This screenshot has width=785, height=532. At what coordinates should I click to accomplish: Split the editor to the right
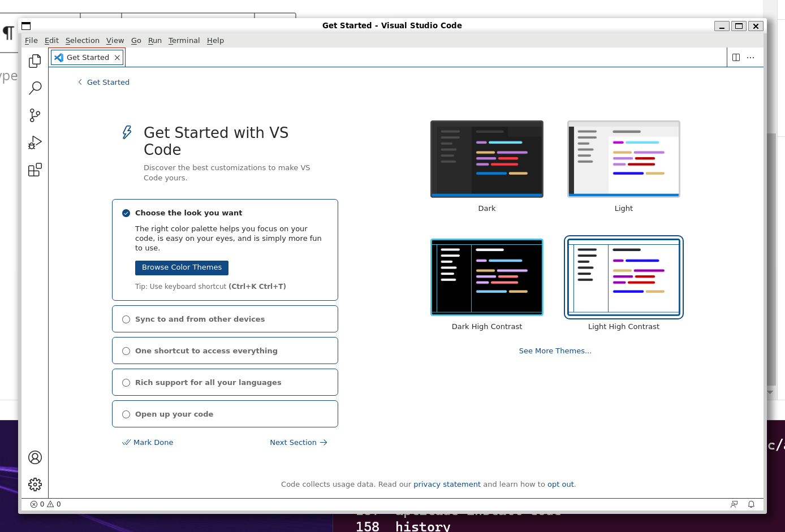[x=736, y=58]
